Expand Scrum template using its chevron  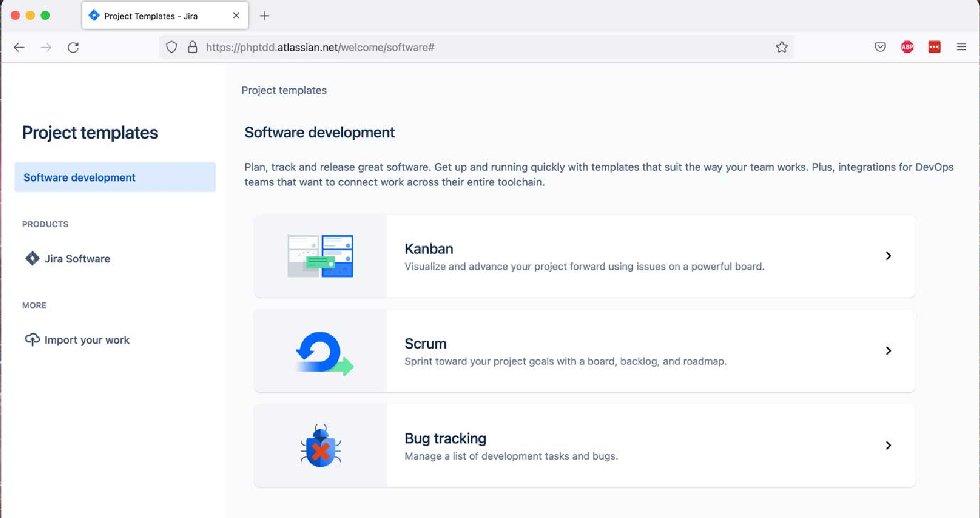click(888, 351)
